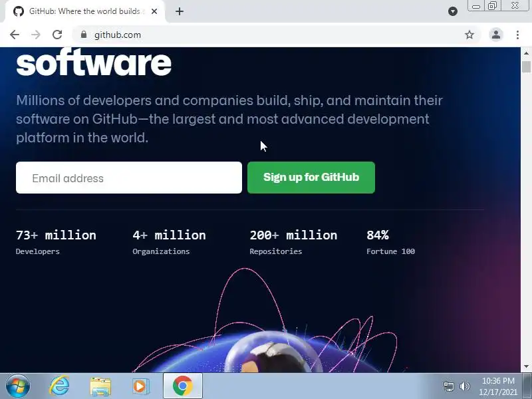
Task: Open the Chrome three-dot menu
Action: pyautogui.click(x=517, y=35)
